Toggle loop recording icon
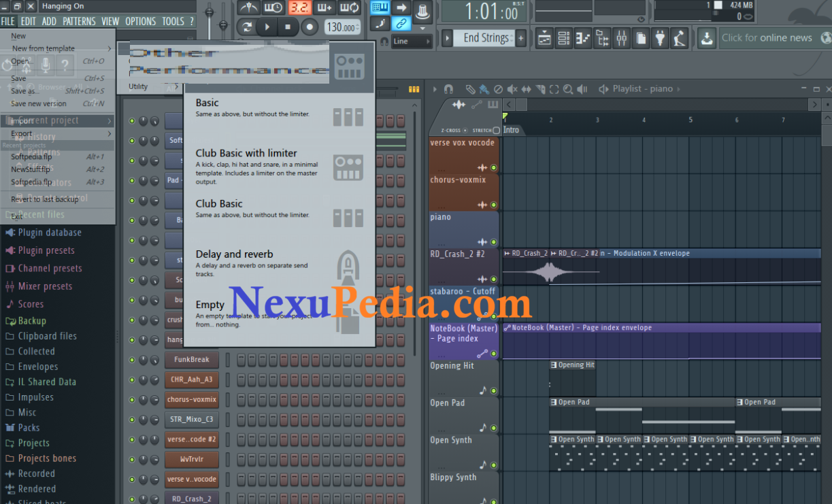The width and height of the screenshot is (832, 504). [350, 8]
